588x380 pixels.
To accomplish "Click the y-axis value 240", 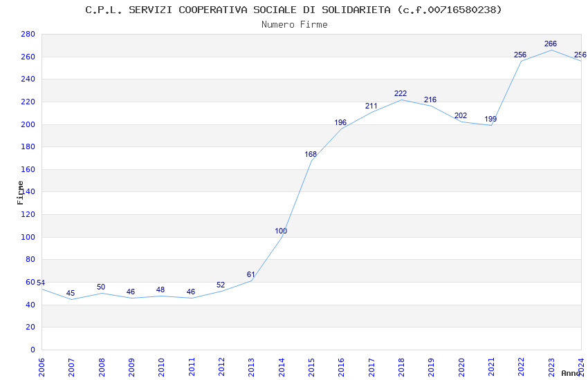I will 28,79.
